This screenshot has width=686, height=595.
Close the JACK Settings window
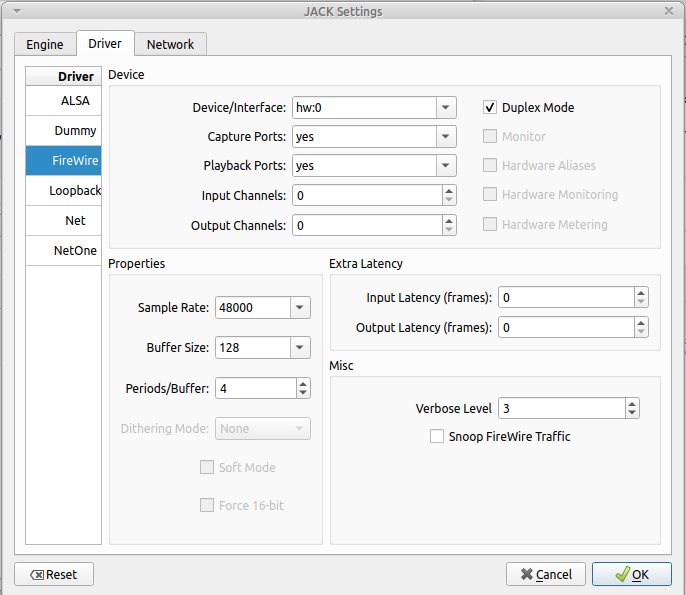coord(669,11)
